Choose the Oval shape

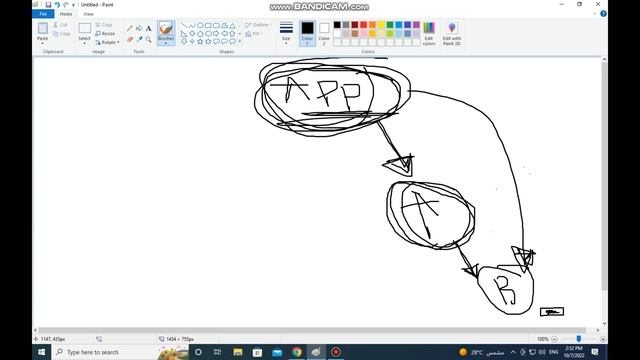200,26
